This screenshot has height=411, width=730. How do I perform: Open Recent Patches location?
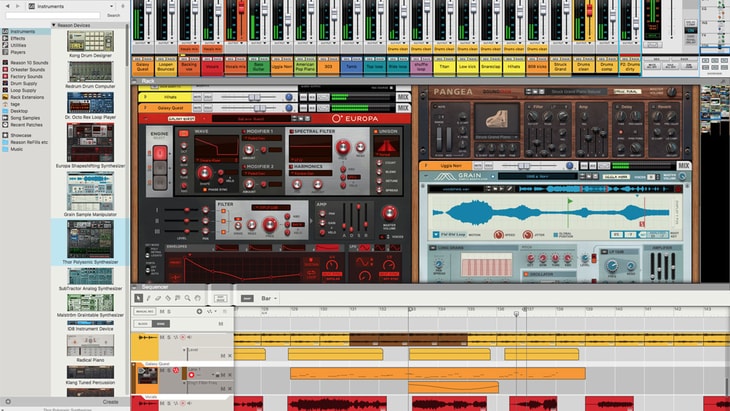(x=26, y=125)
